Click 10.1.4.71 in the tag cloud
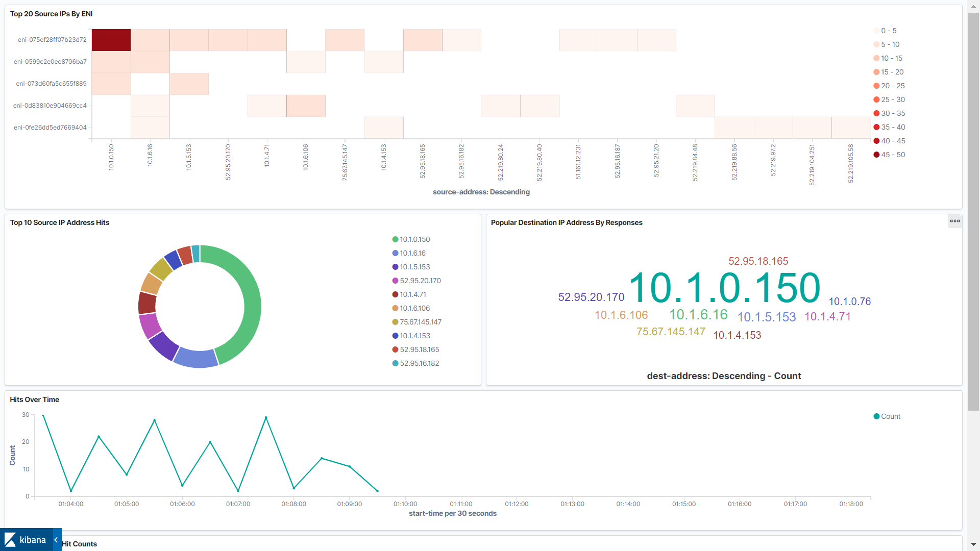The height and width of the screenshot is (551, 980). [x=828, y=316]
